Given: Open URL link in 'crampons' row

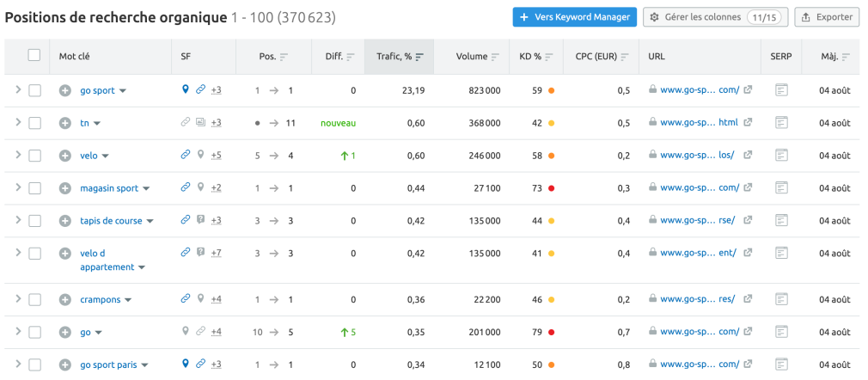Looking at the screenshot, I should (x=700, y=299).
